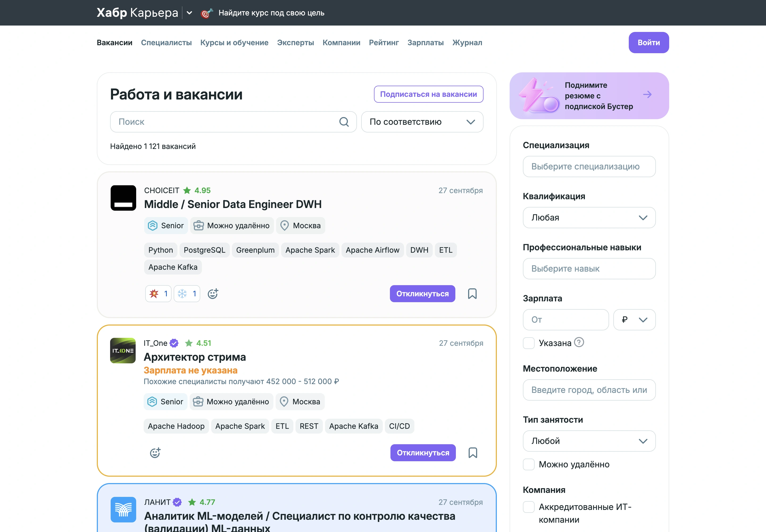Go to the Специалисты tab

[166, 43]
